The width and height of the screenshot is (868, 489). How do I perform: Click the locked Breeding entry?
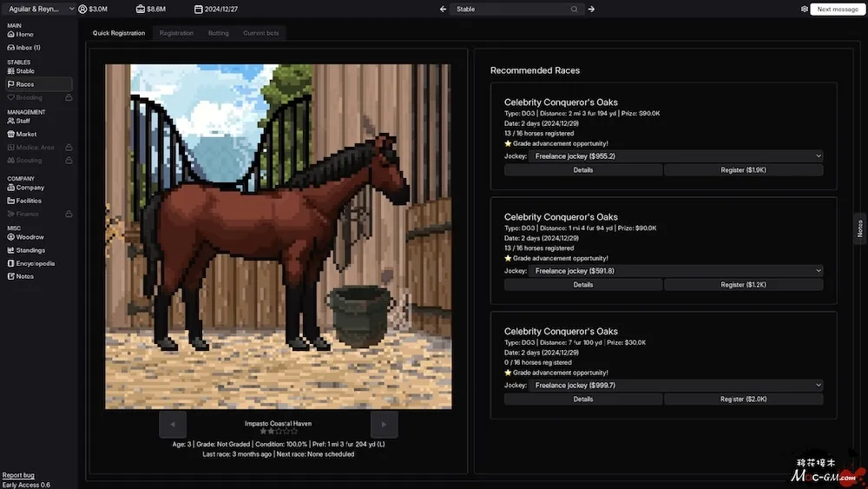pyautogui.click(x=25, y=97)
